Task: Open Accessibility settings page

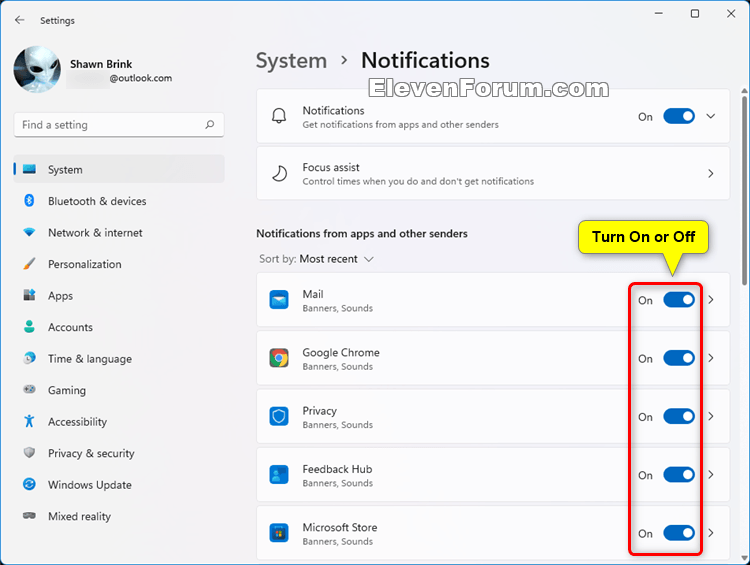Action: click(119, 422)
